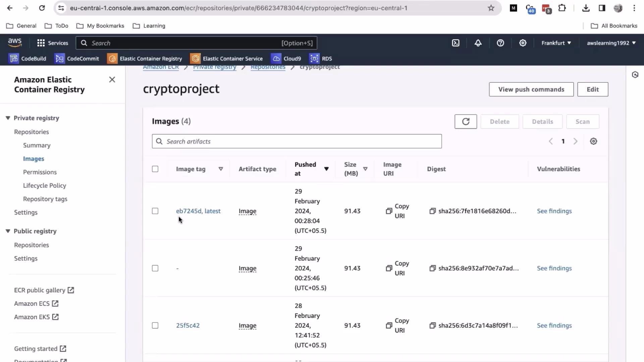Click the AWS logo home icon

(15, 43)
